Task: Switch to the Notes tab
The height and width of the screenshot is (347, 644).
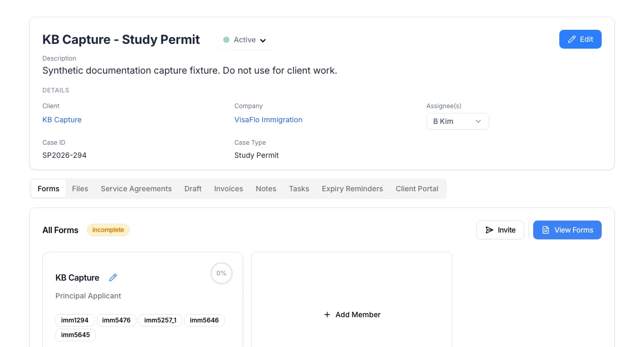Action: click(x=266, y=189)
